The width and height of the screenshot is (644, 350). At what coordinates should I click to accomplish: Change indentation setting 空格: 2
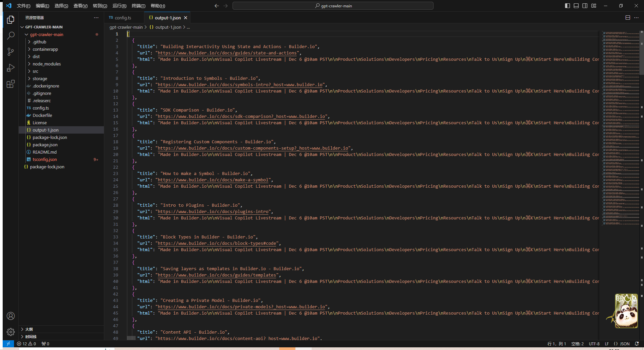578,344
